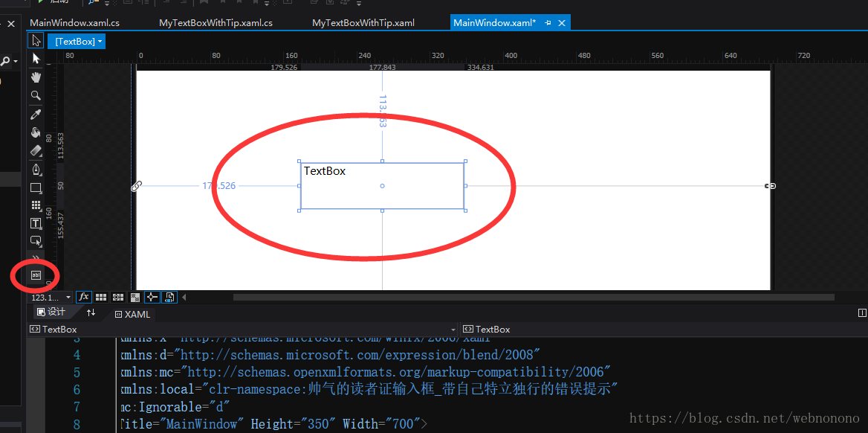The height and width of the screenshot is (433, 868).
Task: Select the Paint Bucket tool
Action: [36, 132]
